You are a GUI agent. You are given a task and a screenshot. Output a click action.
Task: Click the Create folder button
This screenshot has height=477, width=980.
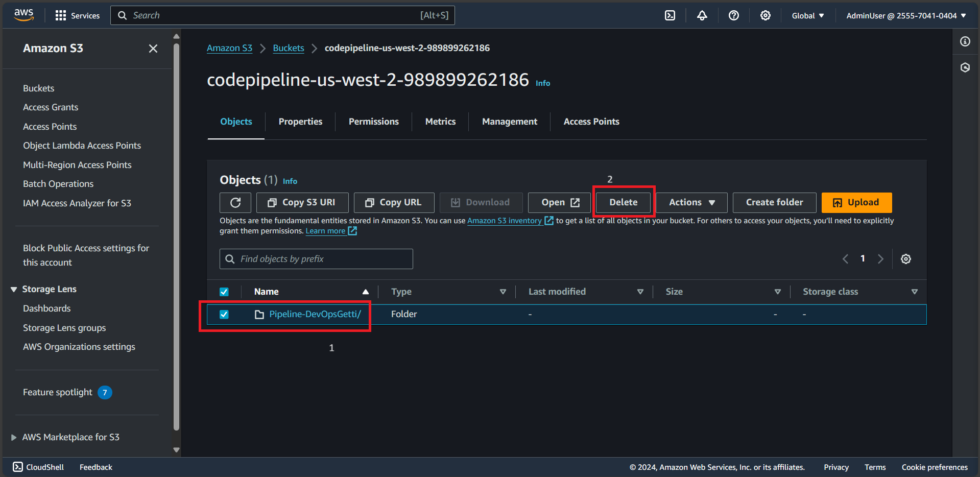(774, 203)
